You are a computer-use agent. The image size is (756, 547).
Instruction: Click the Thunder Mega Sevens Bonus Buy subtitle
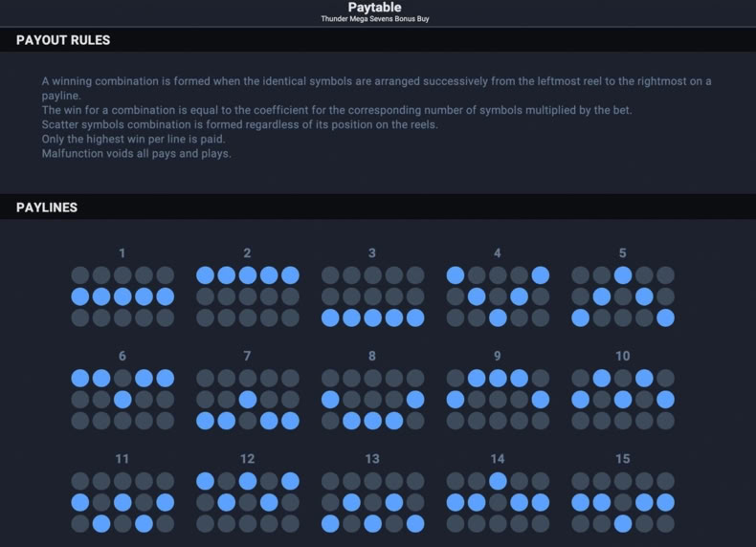tap(375, 19)
